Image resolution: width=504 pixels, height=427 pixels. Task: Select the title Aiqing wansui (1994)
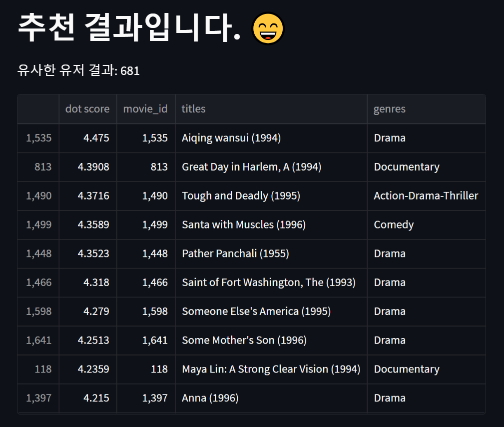(x=271, y=138)
